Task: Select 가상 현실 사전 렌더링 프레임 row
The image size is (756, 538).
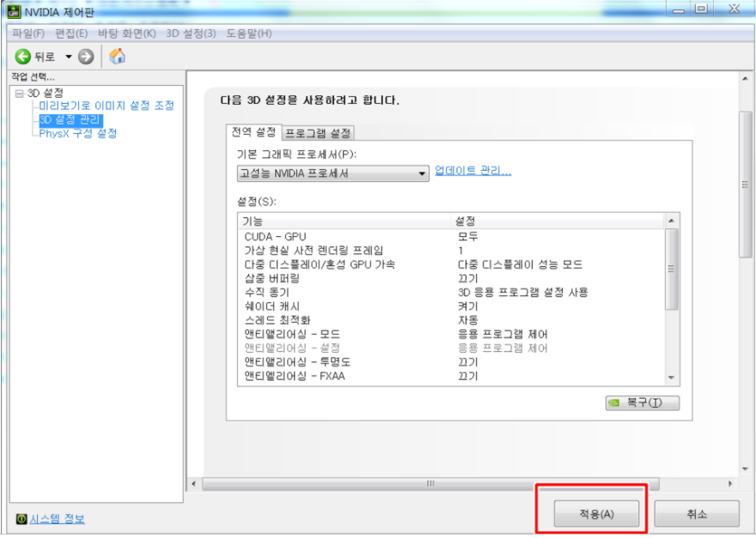Action: (x=451, y=251)
